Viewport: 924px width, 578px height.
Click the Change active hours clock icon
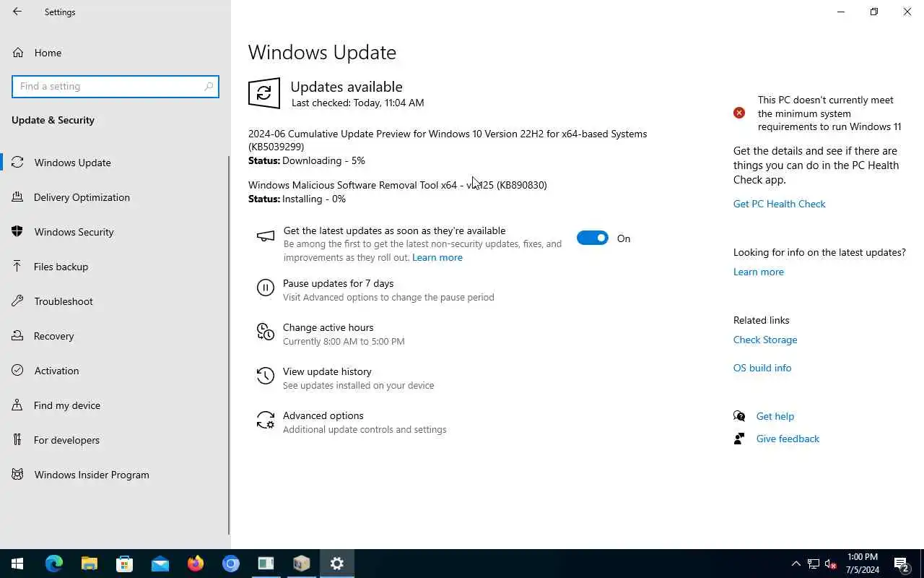[x=266, y=332]
